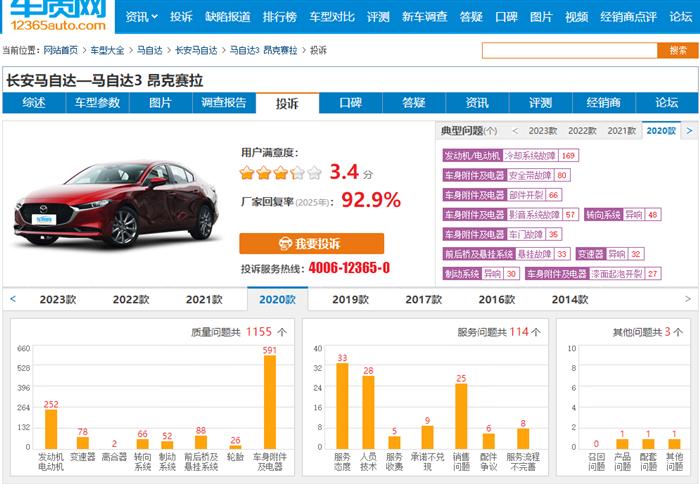Screen dimensions: 700x484
Task: Open 答疑 in the top navigation bar
Action: [x=471, y=17]
